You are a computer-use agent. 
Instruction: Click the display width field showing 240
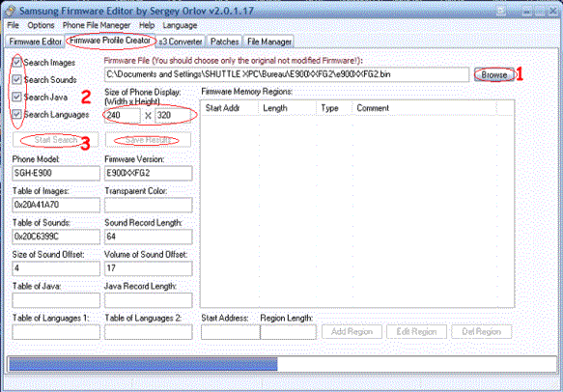(x=123, y=116)
